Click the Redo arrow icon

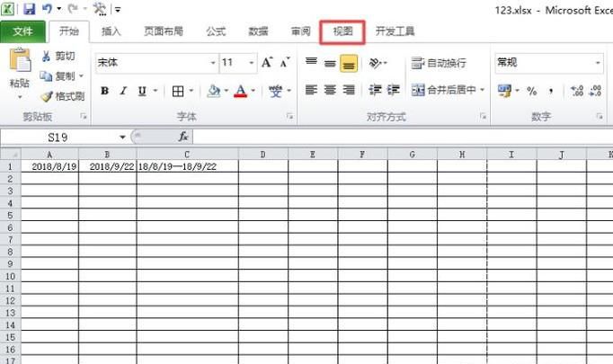point(73,9)
